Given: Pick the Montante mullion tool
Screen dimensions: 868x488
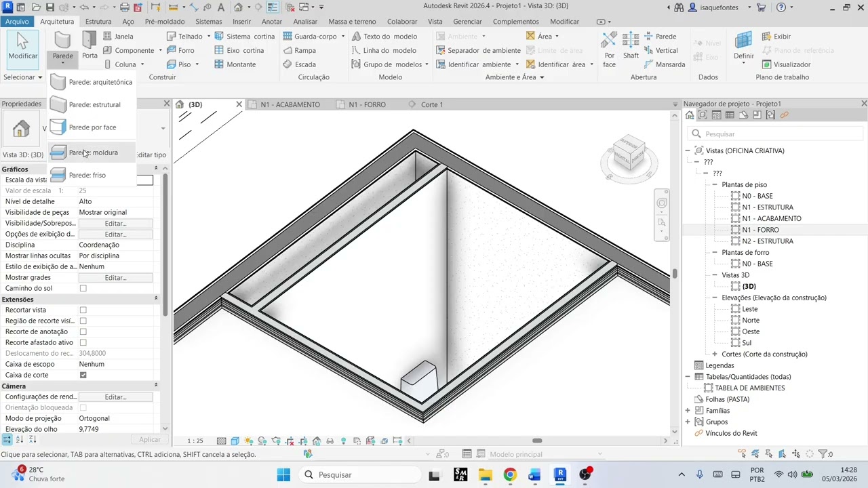Looking at the screenshot, I should [x=235, y=64].
